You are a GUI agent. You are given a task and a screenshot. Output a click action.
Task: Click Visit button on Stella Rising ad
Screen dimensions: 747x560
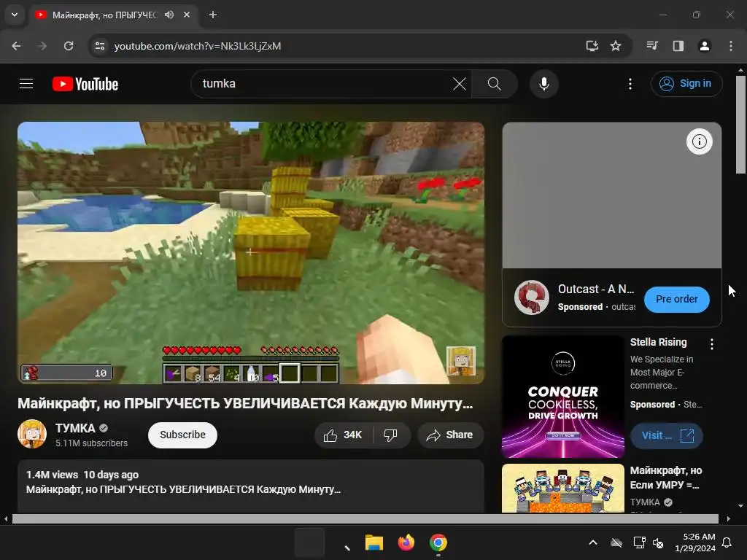click(x=666, y=436)
